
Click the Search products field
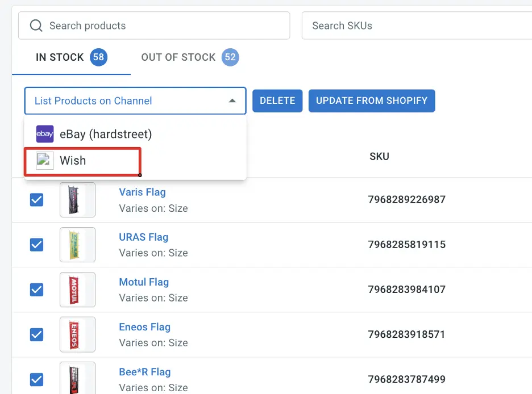(154, 26)
